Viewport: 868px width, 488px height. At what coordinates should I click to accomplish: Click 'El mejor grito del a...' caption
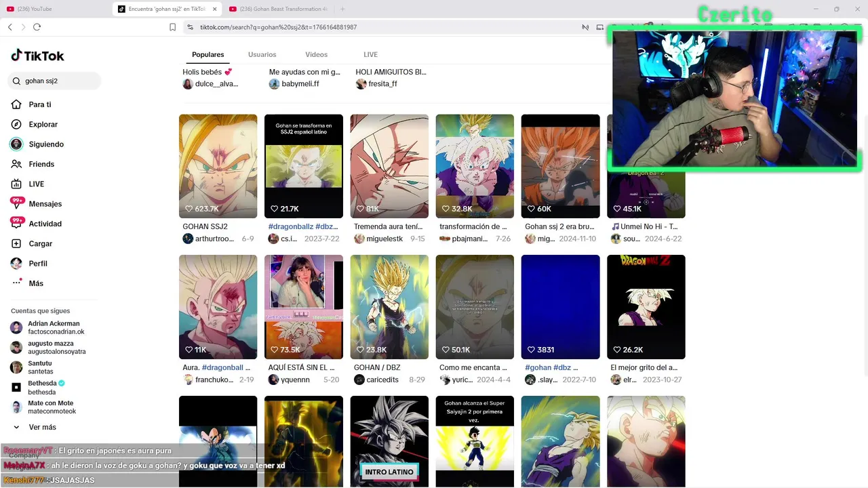[644, 367]
